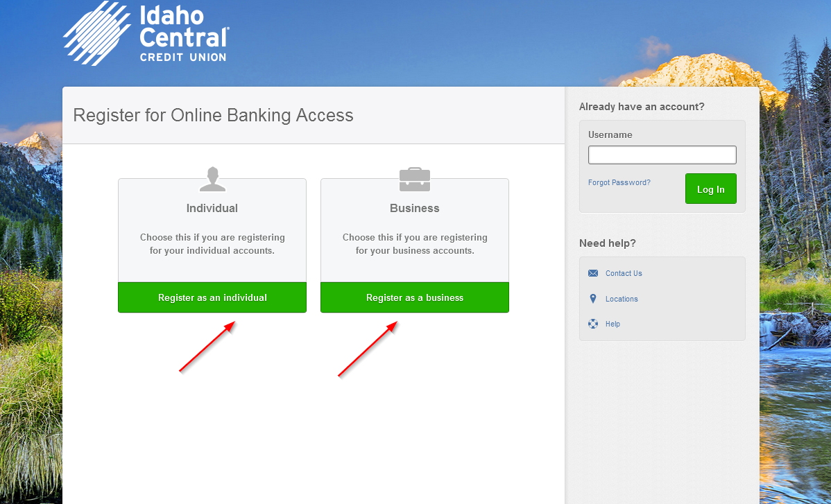Click the Idaho Central Credit Union wordmark text

point(184,35)
